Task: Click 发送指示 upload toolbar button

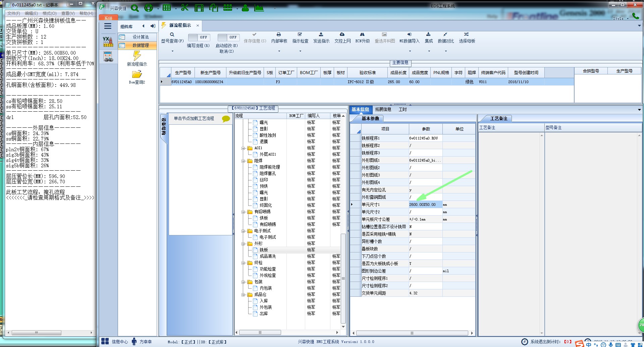Action: click(321, 38)
